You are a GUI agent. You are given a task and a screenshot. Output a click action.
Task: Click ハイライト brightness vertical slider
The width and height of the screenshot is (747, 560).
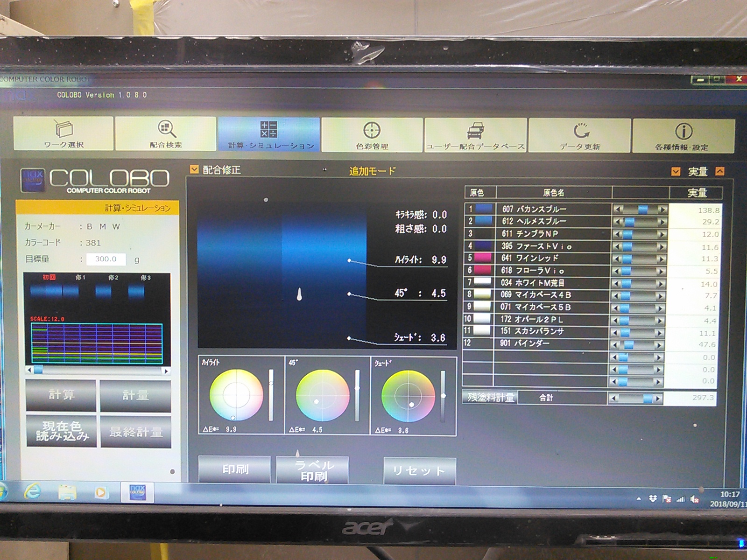(x=271, y=395)
